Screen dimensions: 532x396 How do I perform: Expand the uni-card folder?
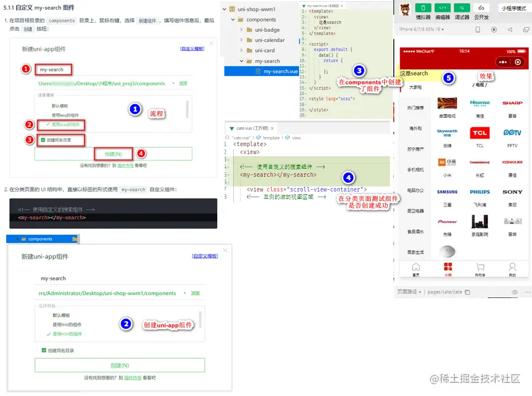tap(241, 50)
